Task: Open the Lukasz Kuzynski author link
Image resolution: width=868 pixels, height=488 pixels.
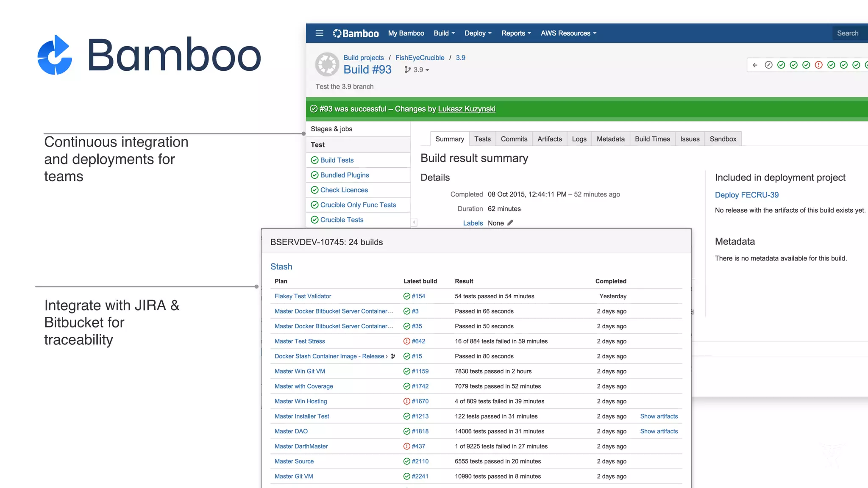Action: (x=467, y=109)
